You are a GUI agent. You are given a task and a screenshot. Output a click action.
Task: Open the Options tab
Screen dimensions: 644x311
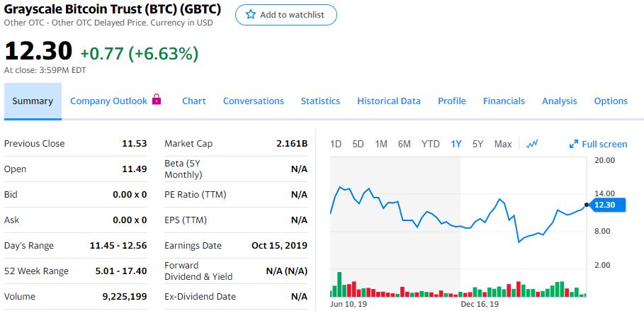point(611,101)
